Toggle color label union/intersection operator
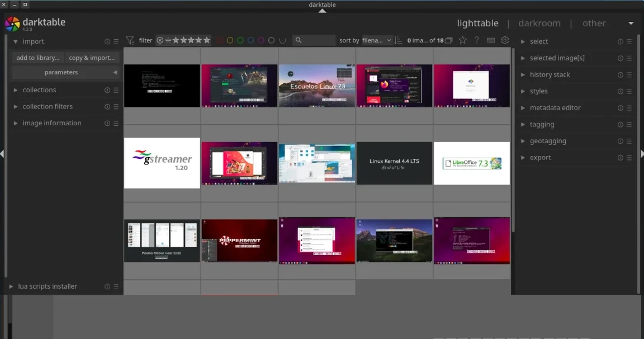Screen dimensions: 644x339 point(282,40)
